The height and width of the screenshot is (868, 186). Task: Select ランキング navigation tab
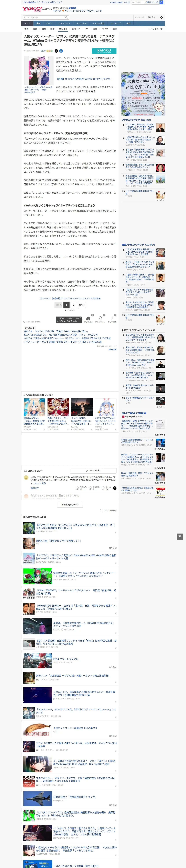click(115, 24)
